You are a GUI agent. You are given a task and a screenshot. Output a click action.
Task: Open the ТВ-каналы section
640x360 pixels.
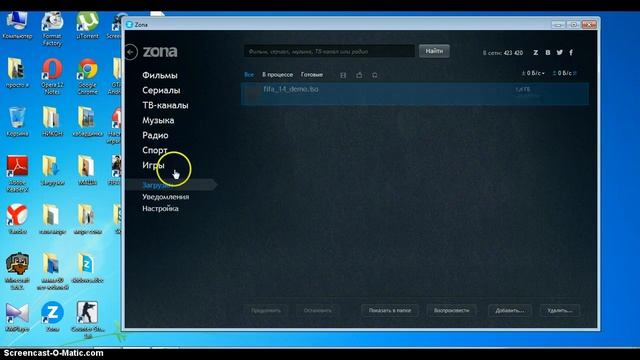point(165,105)
